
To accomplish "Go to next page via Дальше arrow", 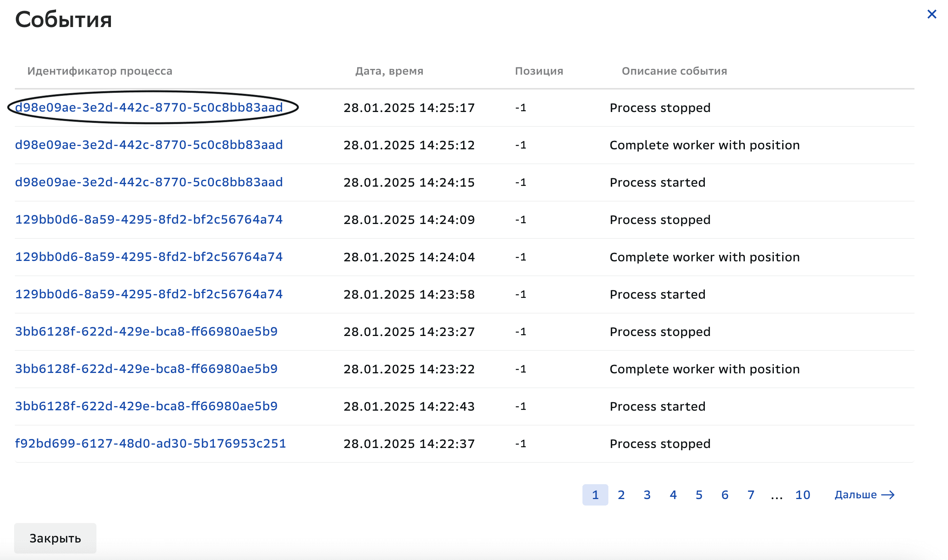I will point(864,495).
